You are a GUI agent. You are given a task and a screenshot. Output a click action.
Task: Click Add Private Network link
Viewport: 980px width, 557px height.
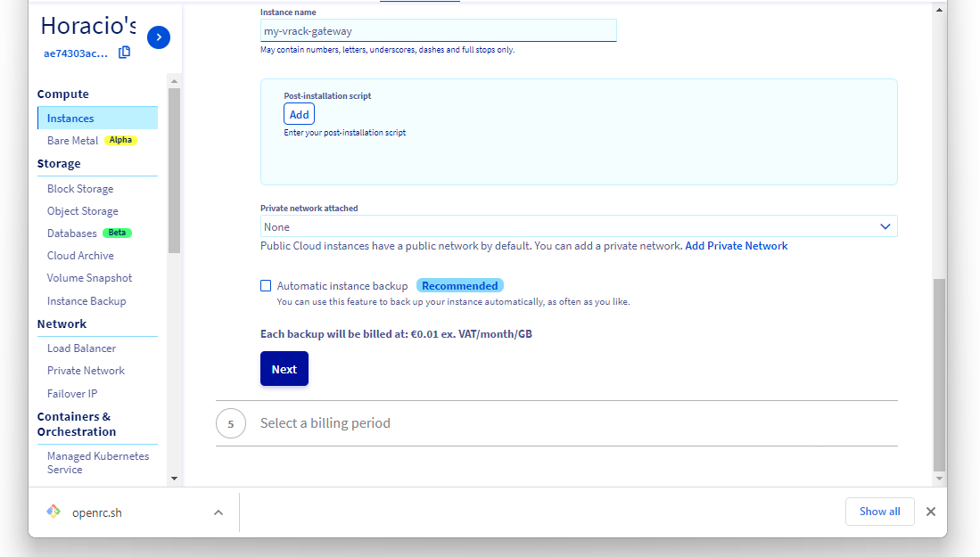736,246
